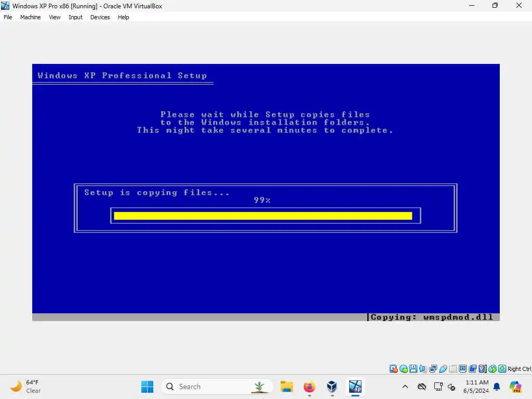
Task: Click the V virtualization CPU status icon
Action: (x=482, y=369)
